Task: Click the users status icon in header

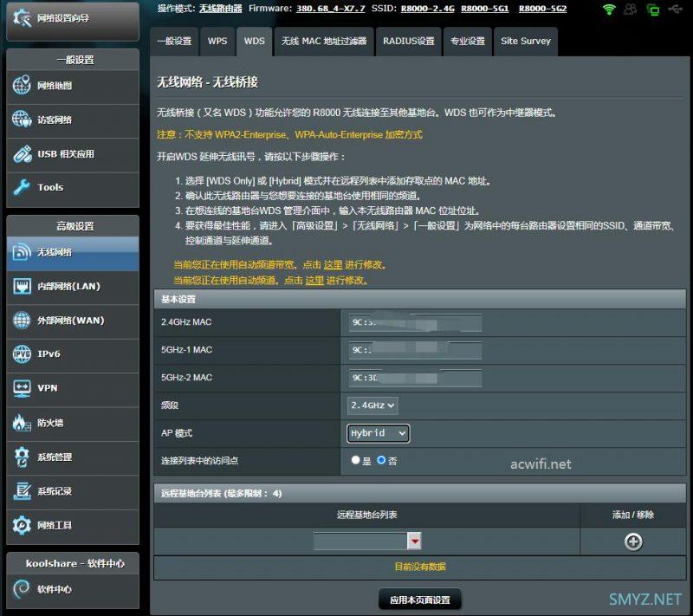Action: 631,10
